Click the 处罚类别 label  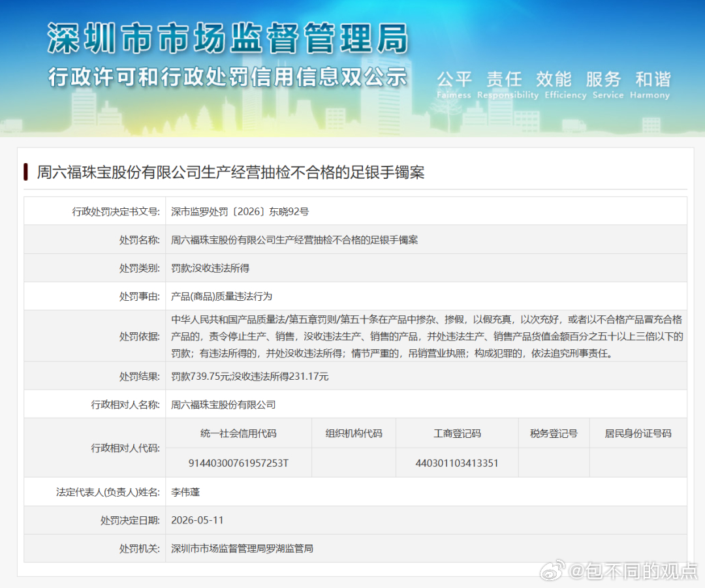(x=140, y=268)
